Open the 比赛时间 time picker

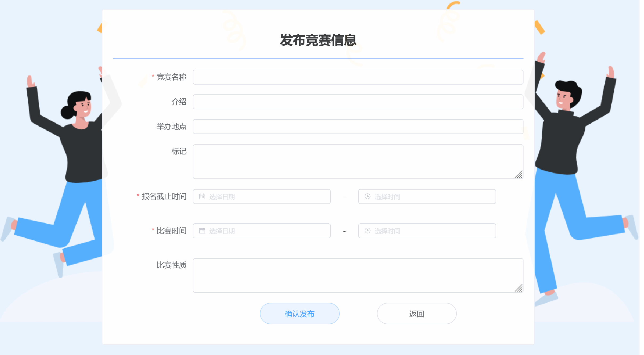tap(427, 231)
